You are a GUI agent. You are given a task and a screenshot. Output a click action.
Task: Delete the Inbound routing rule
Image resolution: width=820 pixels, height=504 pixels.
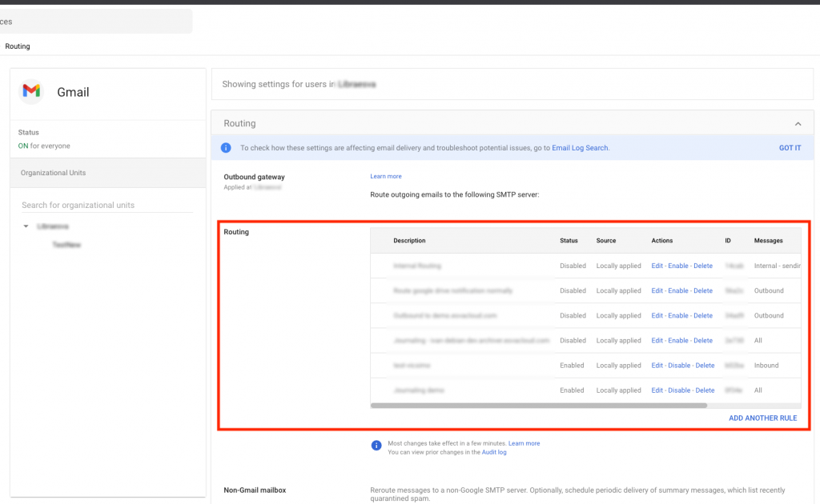[x=705, y=365]
